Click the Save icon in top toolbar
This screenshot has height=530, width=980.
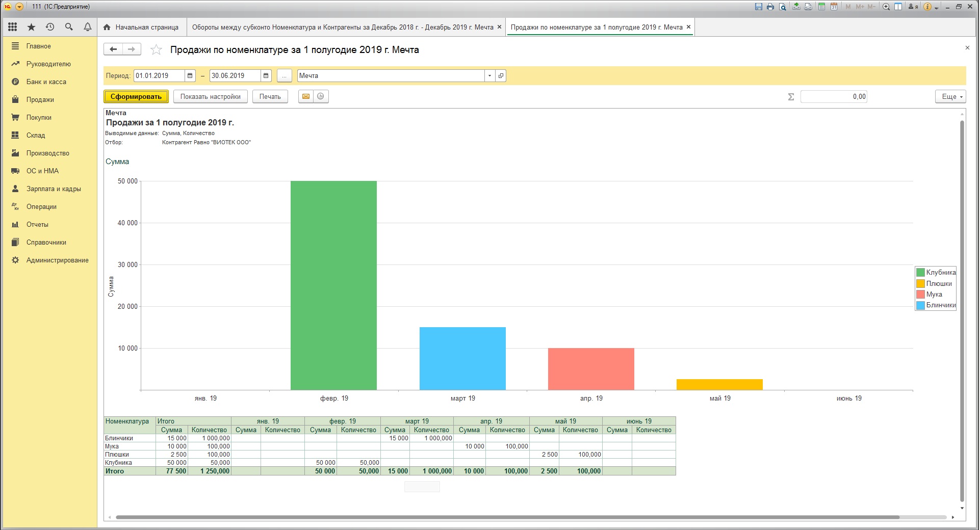(759, 7)
